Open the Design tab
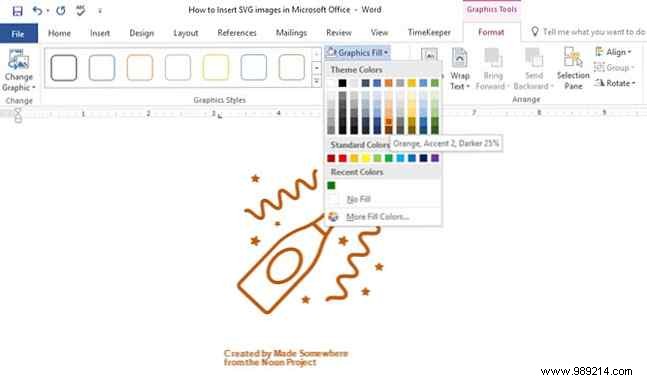Image resolution: width=647 pixels, height=380 pixels. pyautogui.click(x=142, y=33)
